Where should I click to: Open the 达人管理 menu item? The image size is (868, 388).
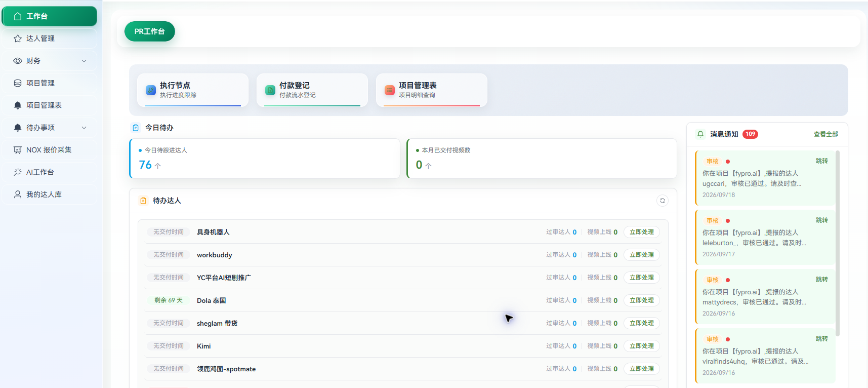tap(50, 38)
